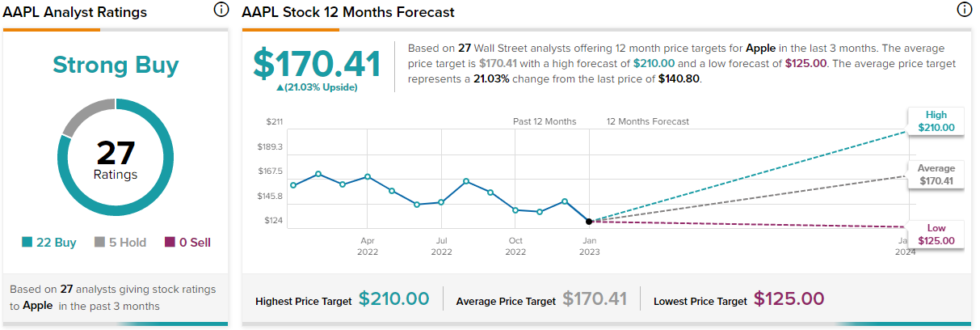Click the Strong Buy consensus label
980x330 pixels.
click(116, 66)
